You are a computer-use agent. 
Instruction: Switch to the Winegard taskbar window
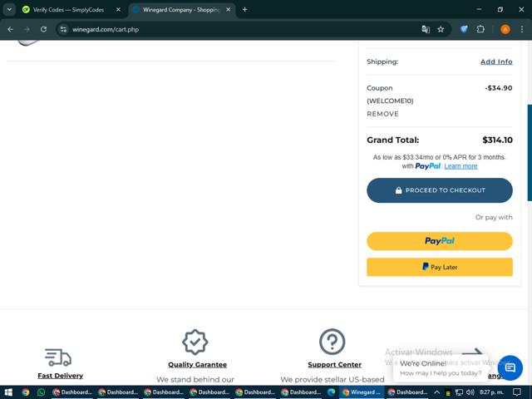click(x=362, y=392)
